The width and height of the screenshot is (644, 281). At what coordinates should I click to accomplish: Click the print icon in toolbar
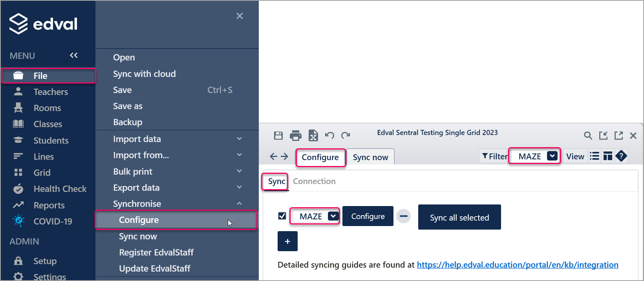coord(295,136)
